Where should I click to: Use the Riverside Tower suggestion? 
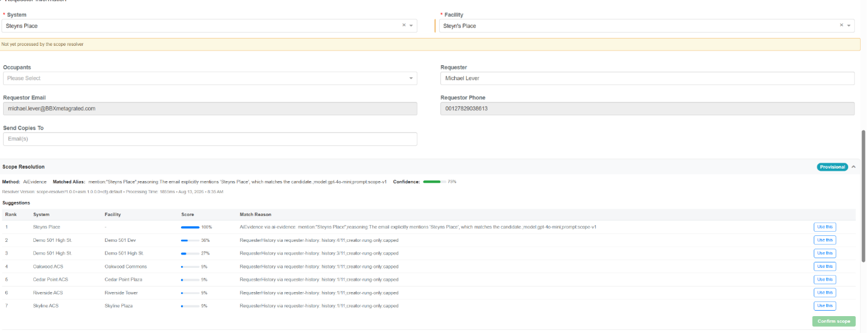pyautogui.click(x=825, y=293)
